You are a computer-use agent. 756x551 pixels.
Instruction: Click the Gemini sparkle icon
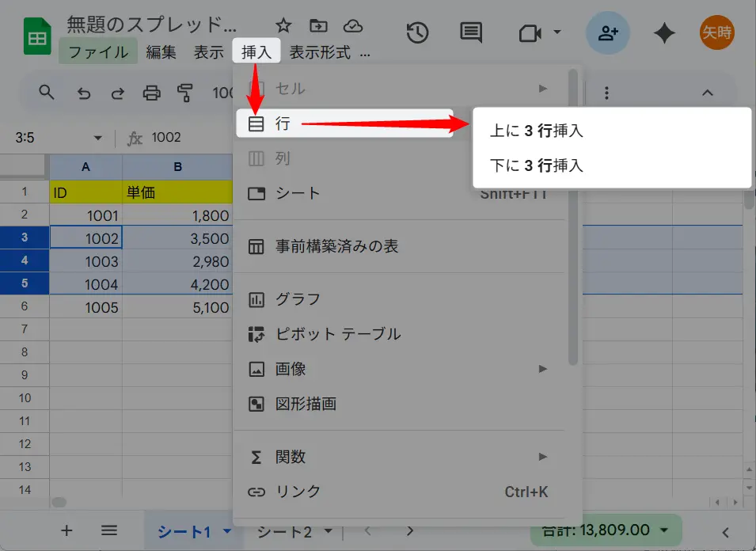coord(663,32)
